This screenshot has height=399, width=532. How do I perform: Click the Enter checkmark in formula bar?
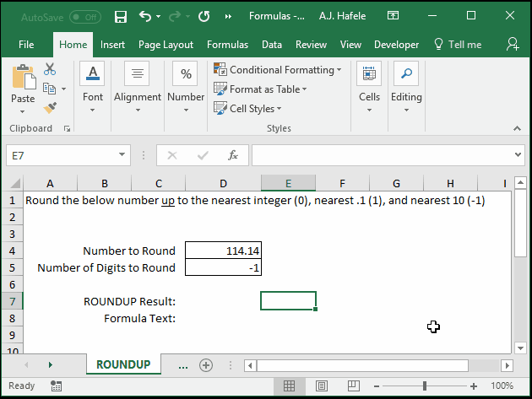pos(203,155)
